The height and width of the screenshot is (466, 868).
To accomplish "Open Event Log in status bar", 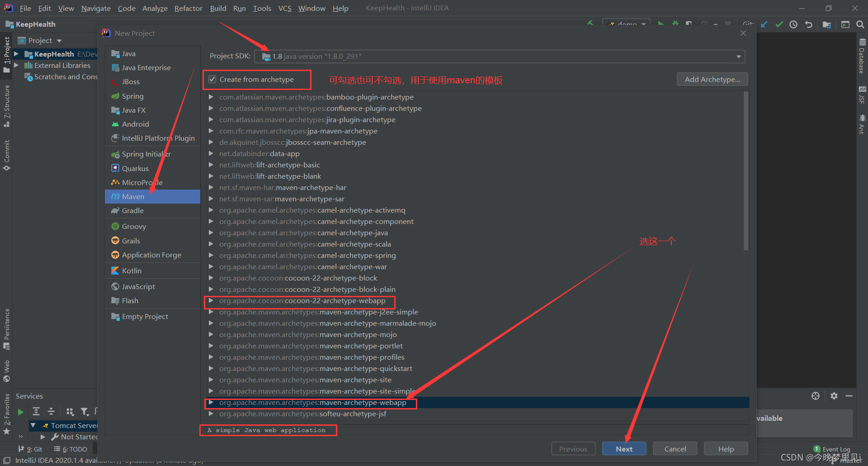I will [832, 449].
